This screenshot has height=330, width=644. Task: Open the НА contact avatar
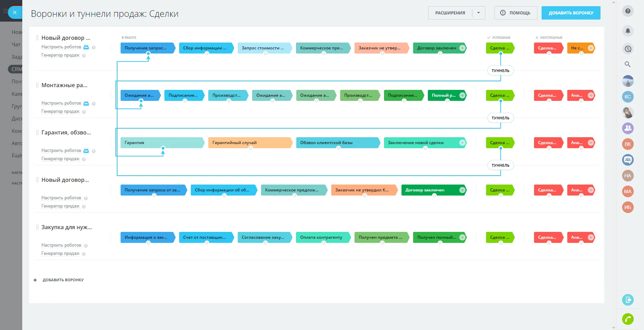click(628, 176)
